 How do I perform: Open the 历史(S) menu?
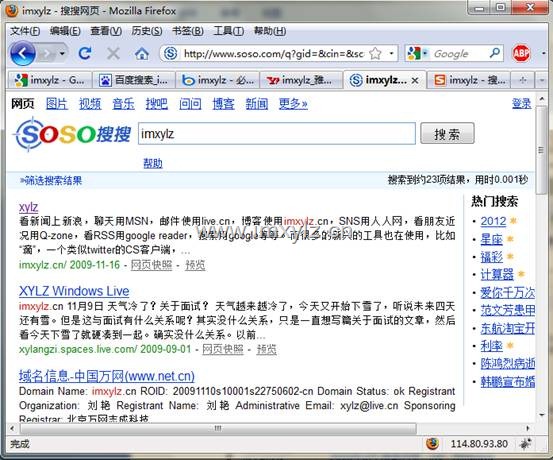point(147,31)
